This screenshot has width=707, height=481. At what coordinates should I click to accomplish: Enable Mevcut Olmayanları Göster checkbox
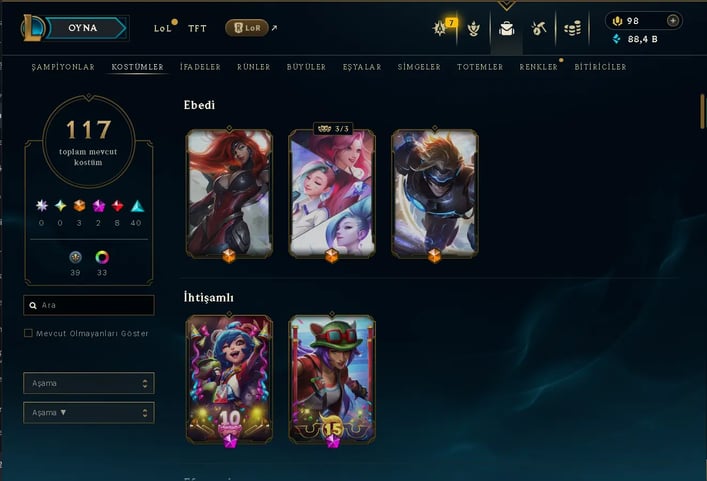[28, 333]
